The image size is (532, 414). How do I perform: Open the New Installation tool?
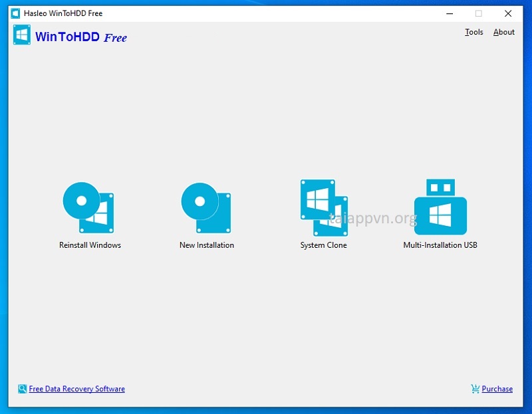(x=206, y=208)
